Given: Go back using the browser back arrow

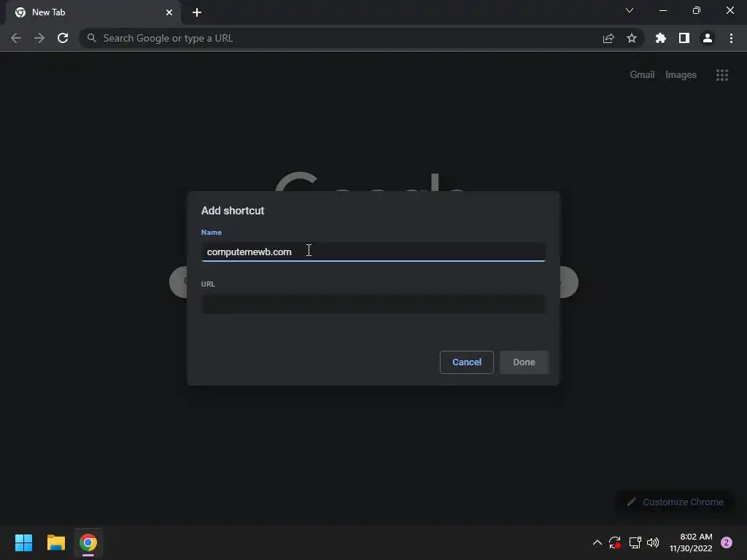Looking at the screenshot, I should point(16,38).
